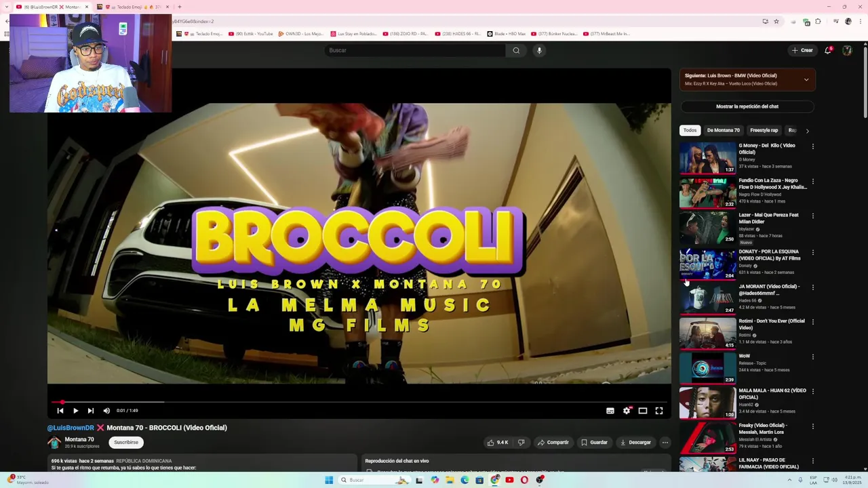Show more filter chips with arrow
This screenshot has width=868, height=488.
coord(807,131)
